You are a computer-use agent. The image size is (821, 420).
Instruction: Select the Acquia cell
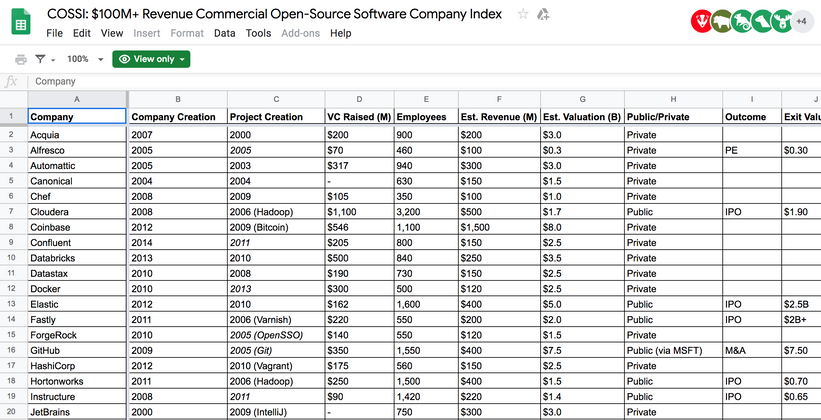77,135
